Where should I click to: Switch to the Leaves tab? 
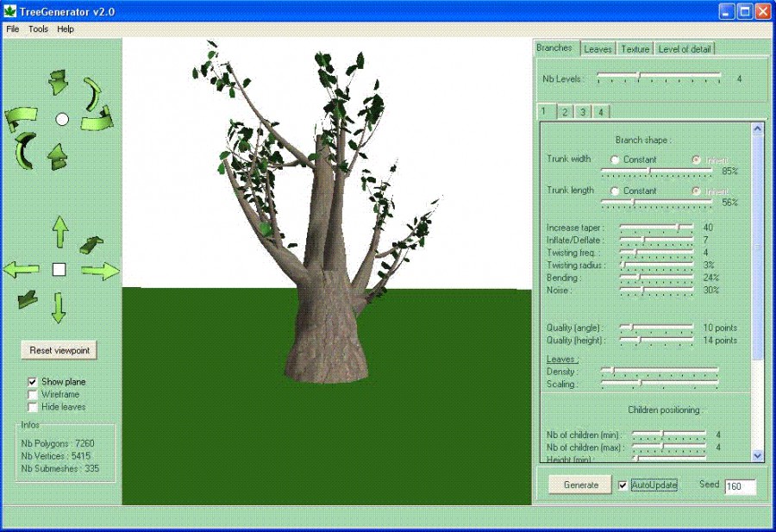[598, 49]
